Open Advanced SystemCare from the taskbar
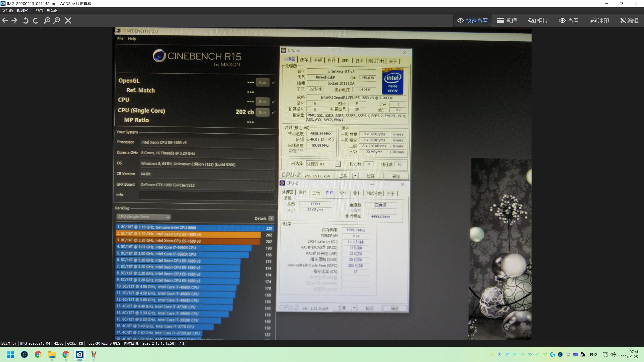 tap(24, 354)
